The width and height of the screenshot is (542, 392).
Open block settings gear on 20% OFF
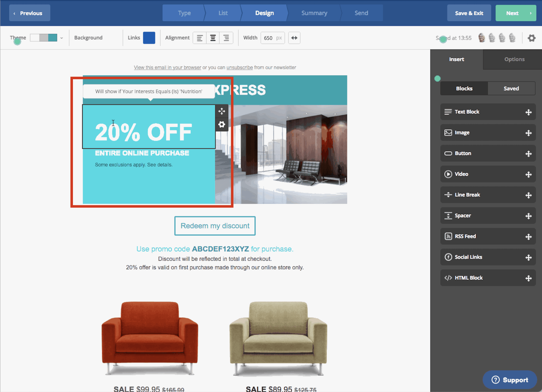(222, 125)
